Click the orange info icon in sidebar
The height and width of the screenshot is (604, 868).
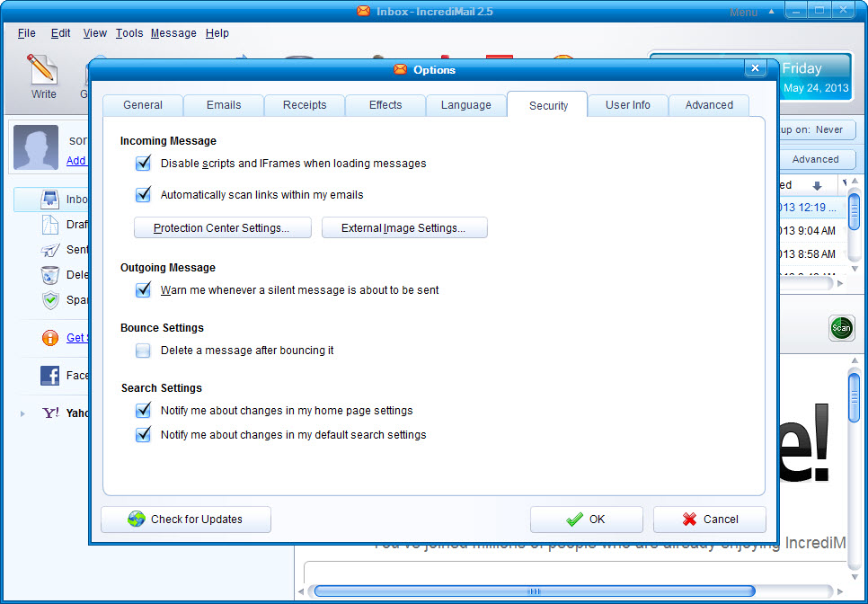pyautogui.click(x=49, y=338)
